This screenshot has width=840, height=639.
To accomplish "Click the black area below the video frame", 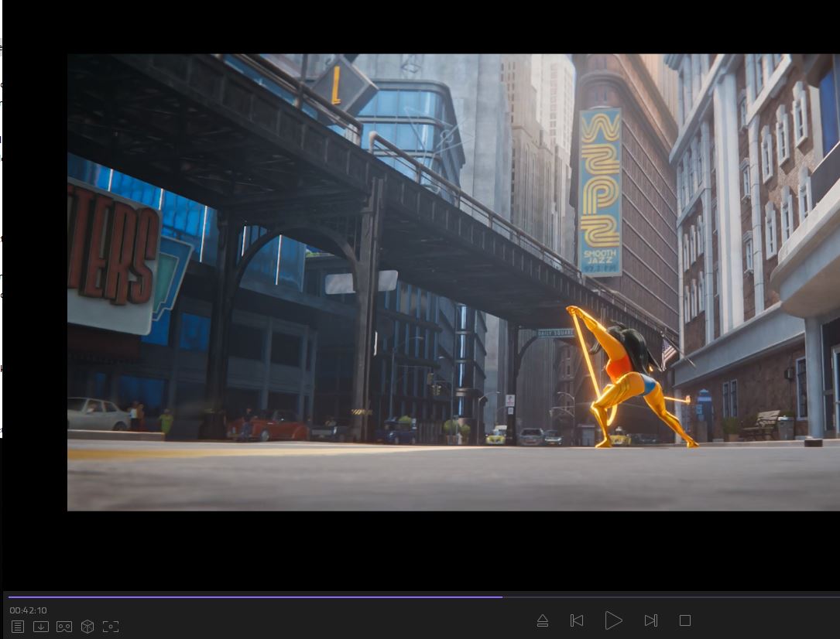I will tap(418, 549).
